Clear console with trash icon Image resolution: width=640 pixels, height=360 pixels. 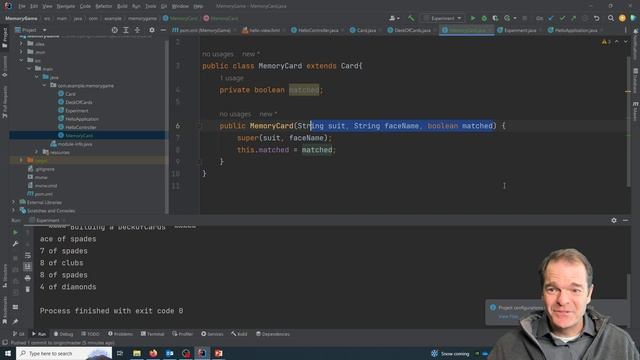(27, 289)
